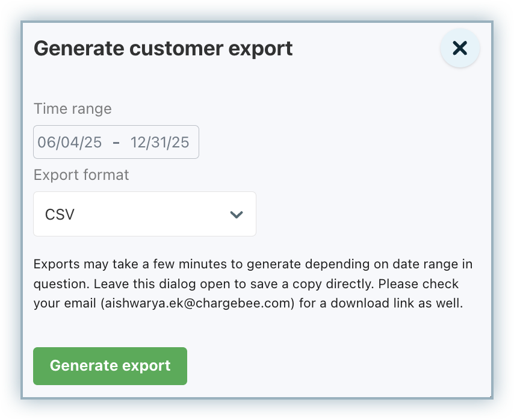514x420 pixels.
Task: Select the year 25 in start date
Action: (93, 143)
